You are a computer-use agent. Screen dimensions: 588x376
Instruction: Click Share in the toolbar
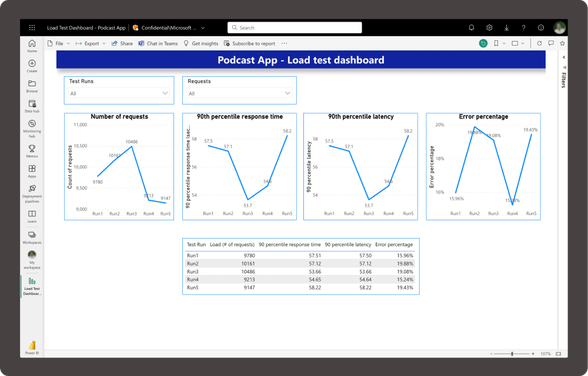pos(122,43)
